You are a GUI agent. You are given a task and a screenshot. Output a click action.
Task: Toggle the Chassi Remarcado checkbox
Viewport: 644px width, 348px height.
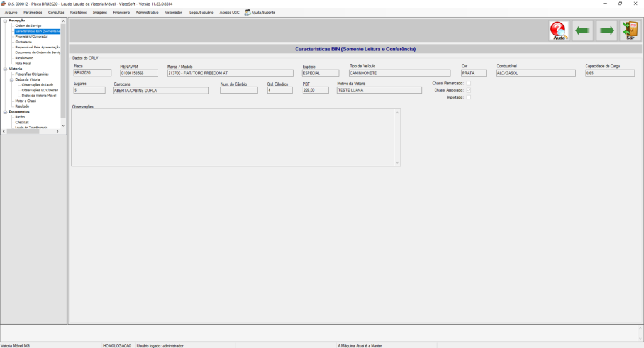(468, 83)
